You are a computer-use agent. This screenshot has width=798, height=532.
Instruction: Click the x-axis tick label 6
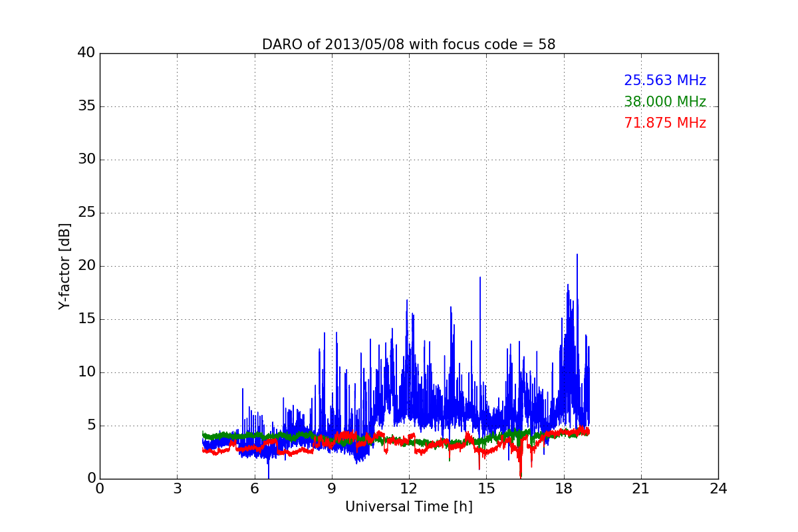tap(254, 489)
